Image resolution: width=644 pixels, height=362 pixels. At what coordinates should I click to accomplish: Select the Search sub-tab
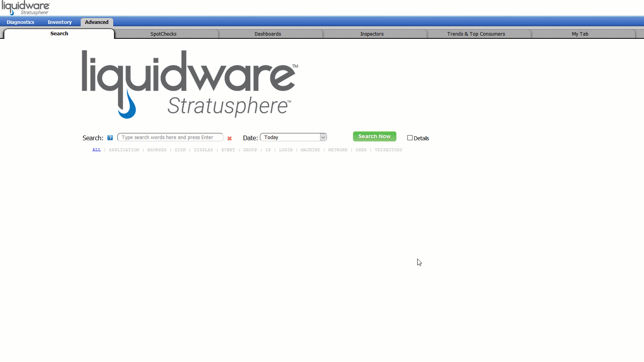tap(59, 34)
